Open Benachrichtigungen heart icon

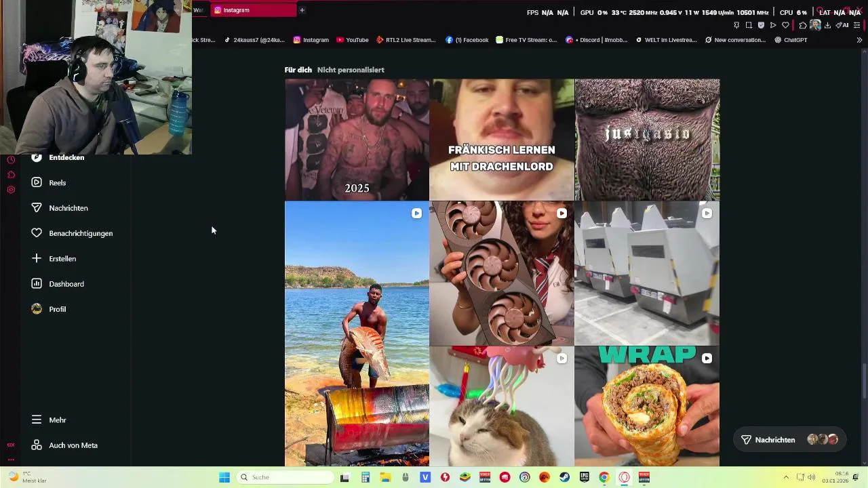[x=37, y=233]
